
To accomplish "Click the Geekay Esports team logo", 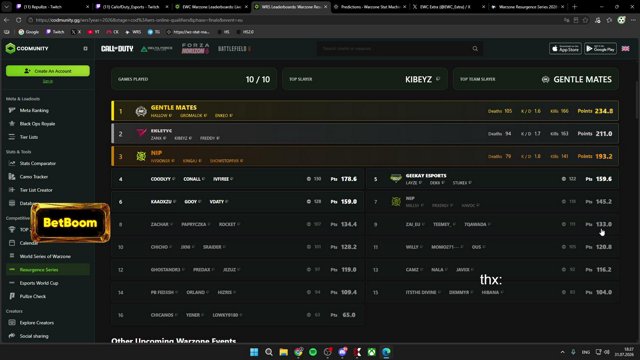I will (x=396, y=178).
